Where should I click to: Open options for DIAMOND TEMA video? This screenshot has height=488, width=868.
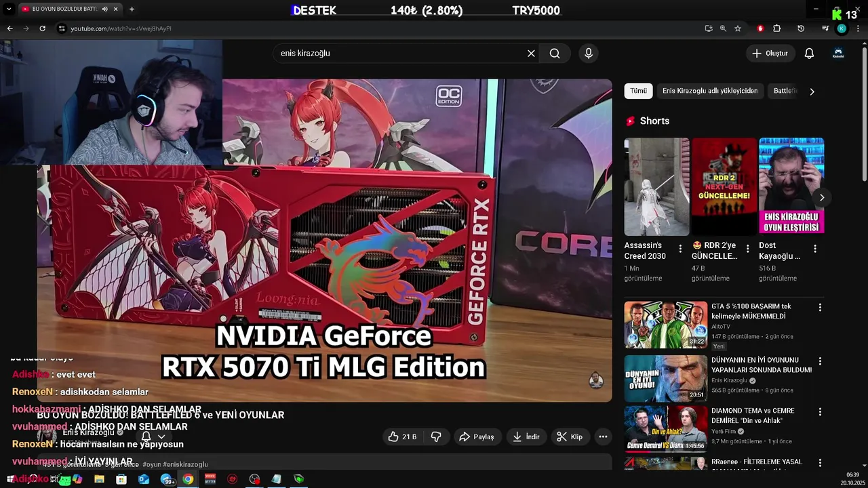pos(820,412)
